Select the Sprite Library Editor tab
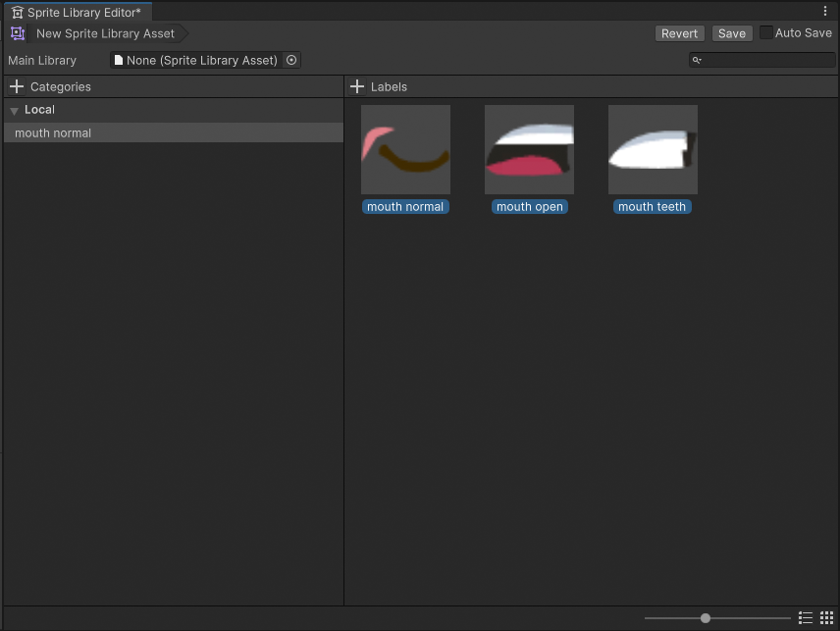Image resolution: width=840 pixels, height=631 pixels. 77,13
